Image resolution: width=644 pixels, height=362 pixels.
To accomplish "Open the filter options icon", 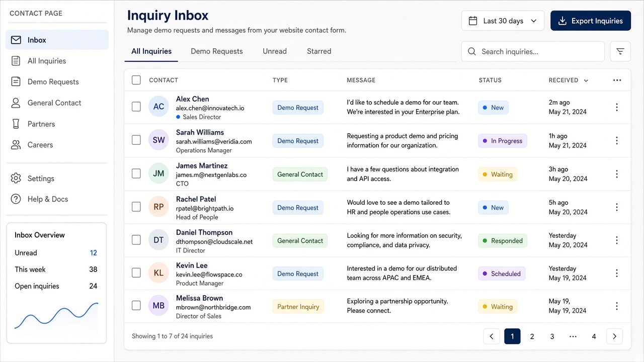I will pyautogui.click(x=620, y=51).
